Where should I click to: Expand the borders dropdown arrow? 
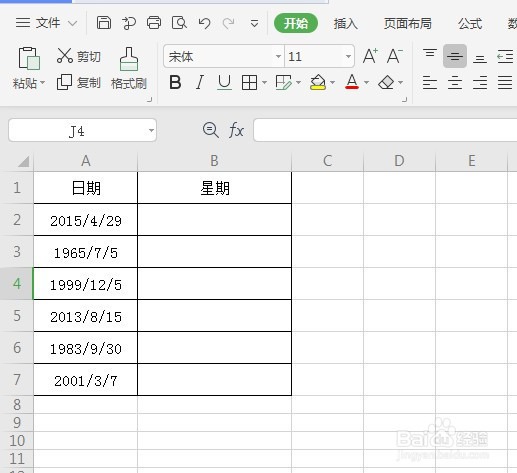coord(264,82)
